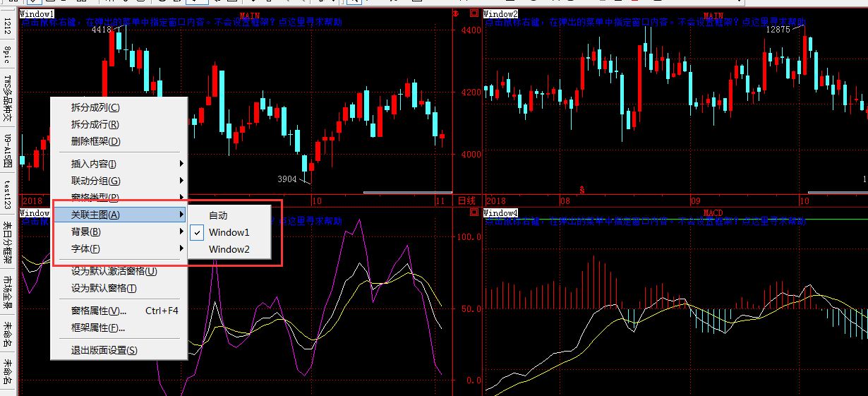Viewport: 868px width, 396px height.
Task: Click the 12875 high label in Window2
Action: (x=778, y=30)
